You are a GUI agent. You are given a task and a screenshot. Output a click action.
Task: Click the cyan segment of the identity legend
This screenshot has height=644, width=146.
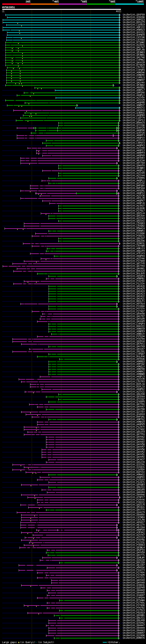(130, 4)
